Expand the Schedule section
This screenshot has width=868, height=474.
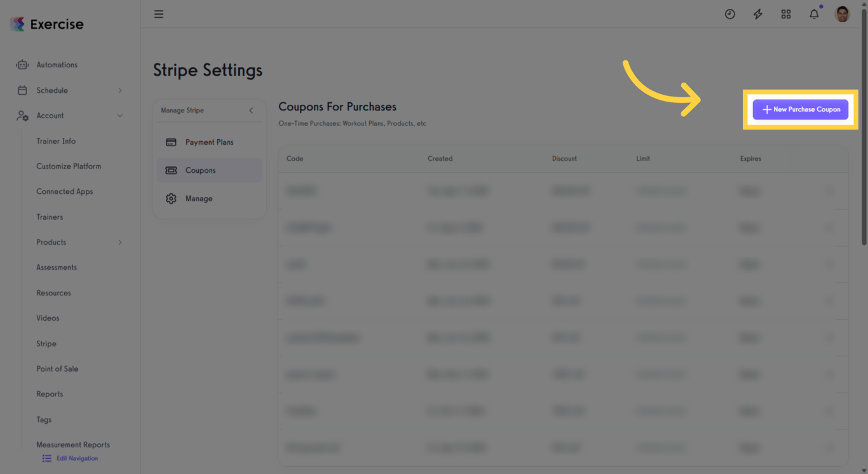tap(119, 90)
